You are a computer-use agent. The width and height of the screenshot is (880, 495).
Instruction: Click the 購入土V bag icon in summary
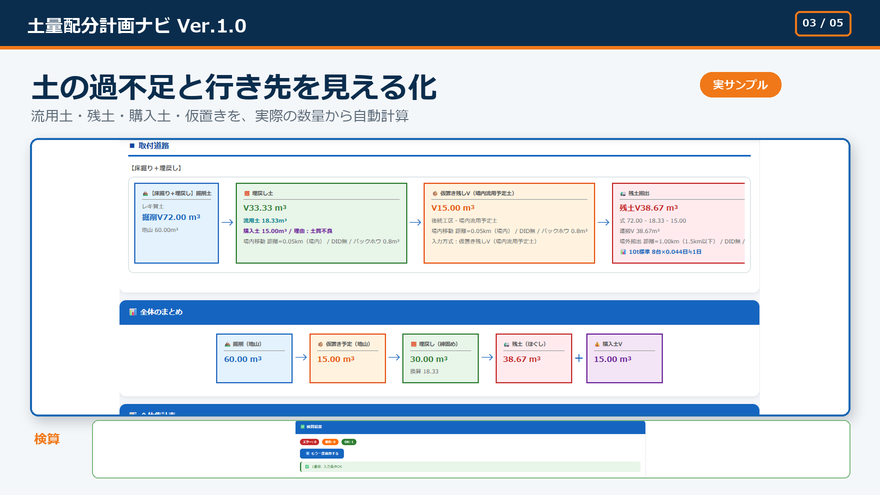pyautogui.click(x=597, y=344)
